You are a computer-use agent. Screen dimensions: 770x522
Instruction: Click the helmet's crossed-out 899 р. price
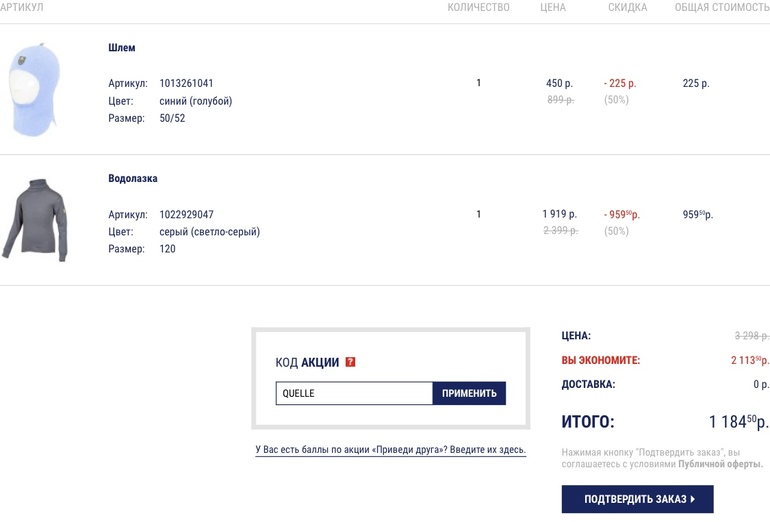(560, 100)
